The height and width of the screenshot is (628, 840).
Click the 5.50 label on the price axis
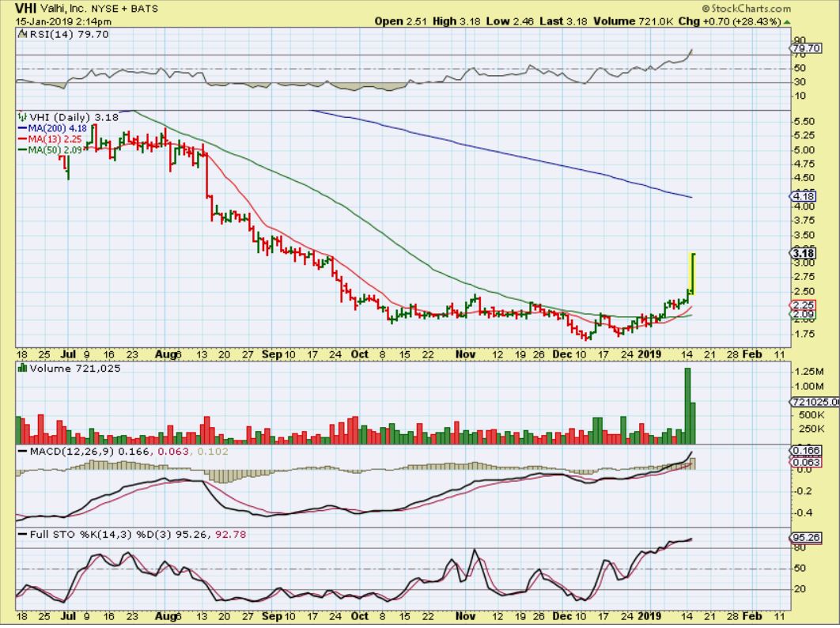coord(804,122)
